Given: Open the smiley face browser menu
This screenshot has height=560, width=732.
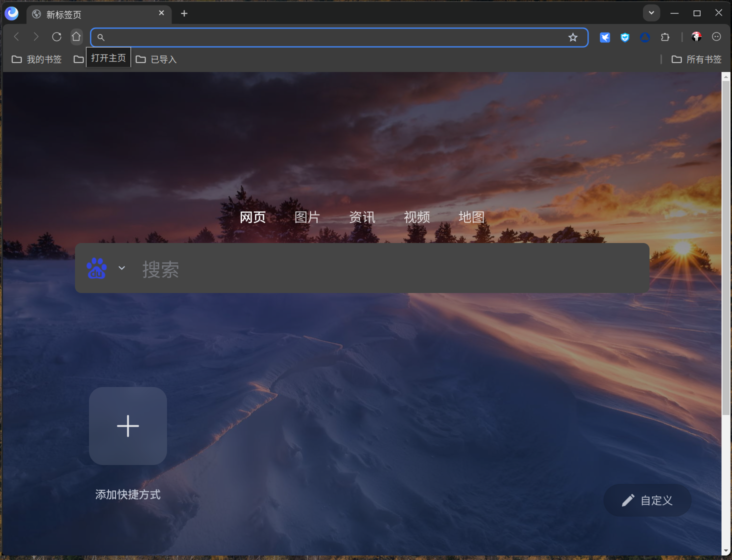Looking at the screenshot, I should pos(716,37).
